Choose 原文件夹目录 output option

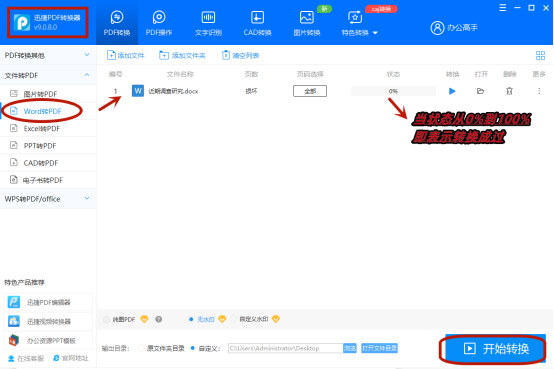[141, 348]
